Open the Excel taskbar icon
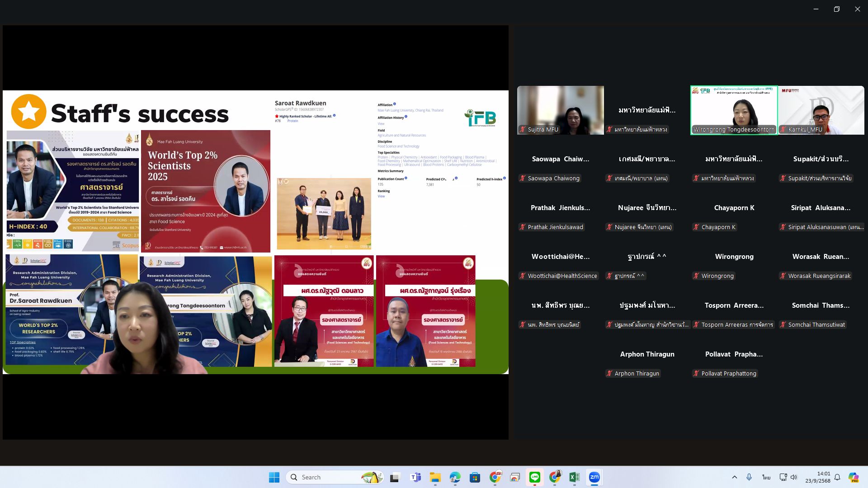The height and width of the screenshot is (488, 868). (x=574, y=477)
